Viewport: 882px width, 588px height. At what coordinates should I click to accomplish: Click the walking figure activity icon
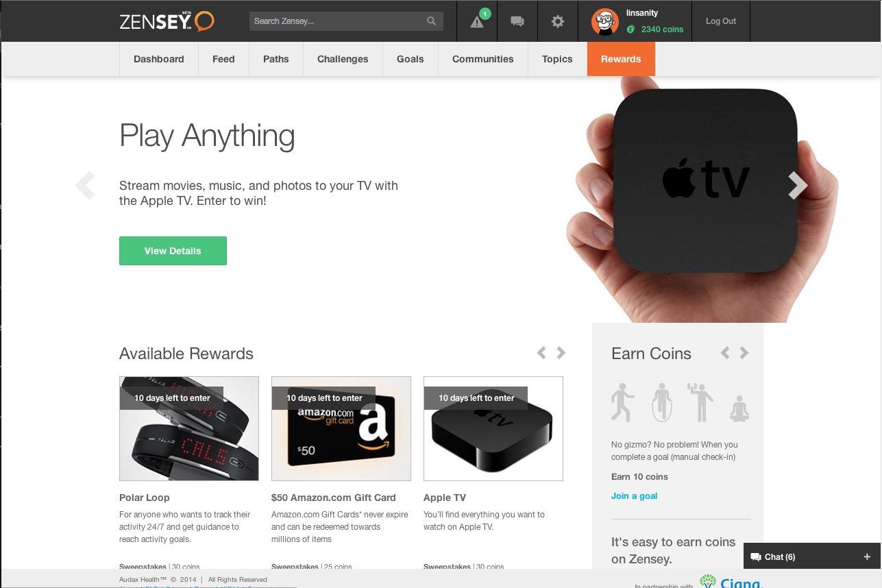pyautogui.click(x=622, y=402)
